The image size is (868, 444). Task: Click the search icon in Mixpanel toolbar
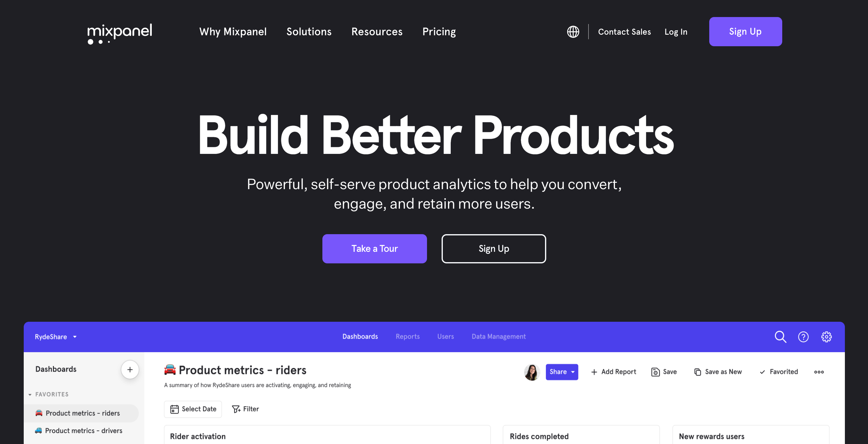(780, 336)
